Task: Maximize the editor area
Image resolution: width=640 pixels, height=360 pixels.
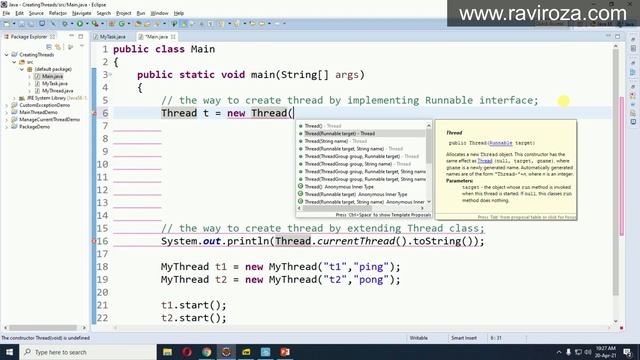Action: pyautogui.click(x=618, y=36)
